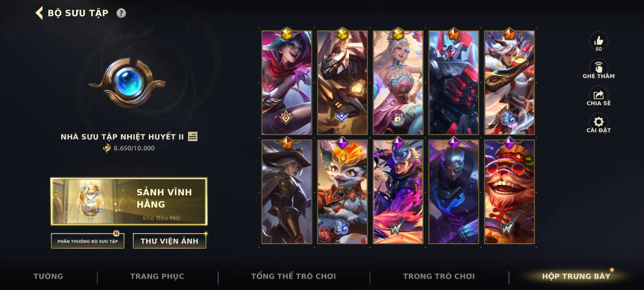The width and height of the screenshot is (644, 290).
Task: Go back using the Bộ Sưu Tập arrow
Action: tap(39, 13)
